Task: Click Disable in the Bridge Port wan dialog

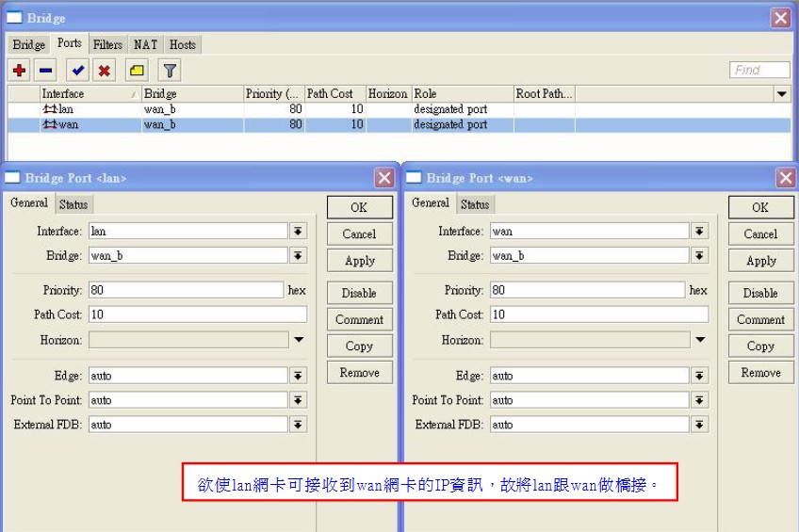Action: pos(760,293)
